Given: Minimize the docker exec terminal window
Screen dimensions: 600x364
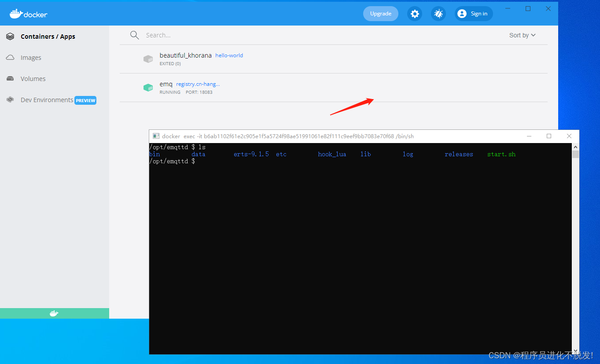Looking at the screenshot, I should pos(529,136).
